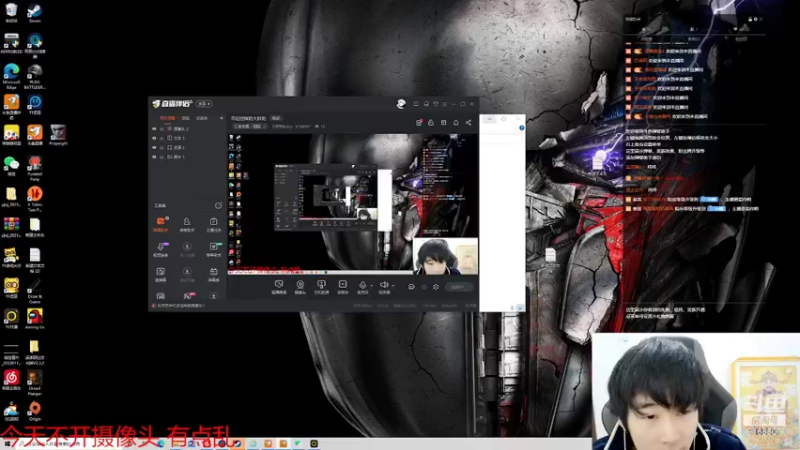Open share icon in stream header
Screen dimensions: 800x450
click(x=468, y=122)
